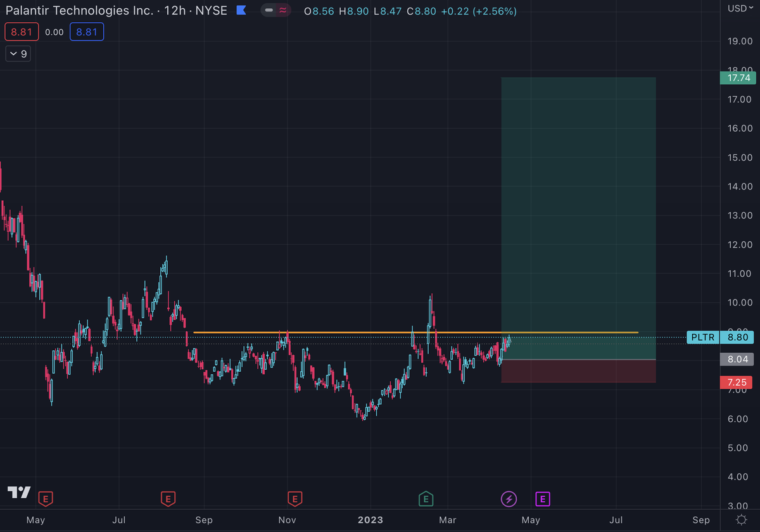This screenshot has height=532, width=760.
Task: Click the Palantir Technologies Inc. symbol title
Action: tap(79, 11)
